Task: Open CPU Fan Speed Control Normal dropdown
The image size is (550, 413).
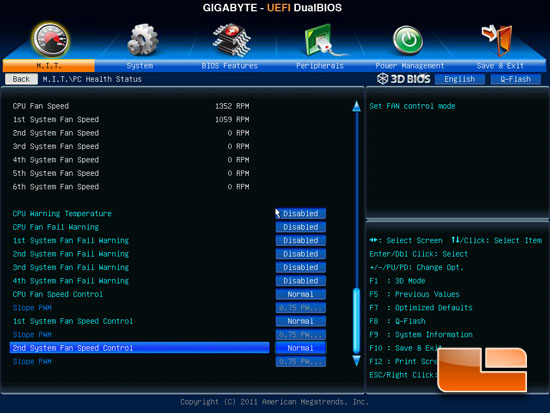Action: (x=301, y=294)
